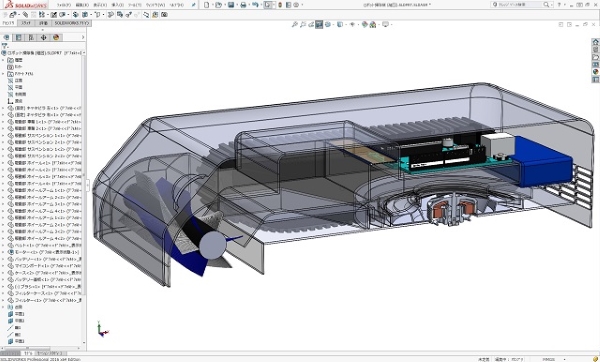The image size is (600, 362).
Task: Click Insert Components in the Assembly toolbar
Action: 13,15
